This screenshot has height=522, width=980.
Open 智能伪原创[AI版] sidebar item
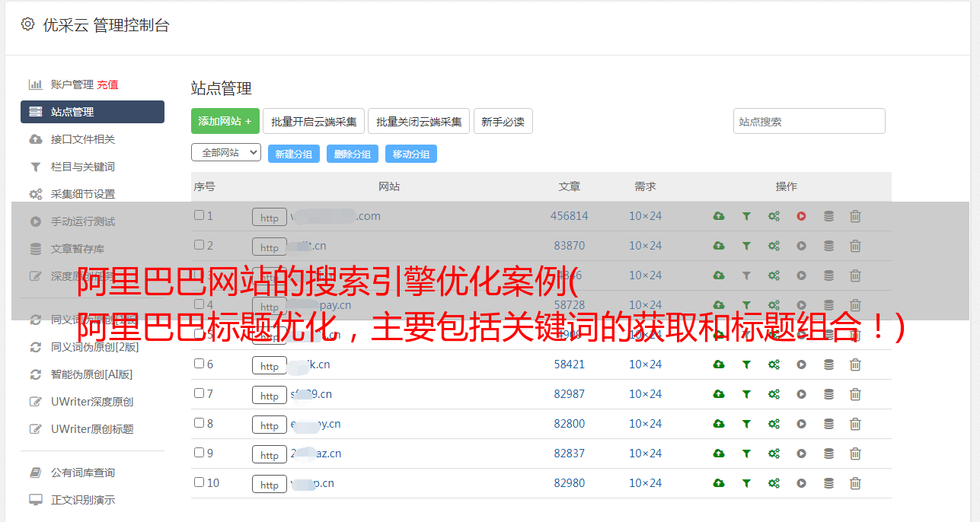tap(92, 374)
